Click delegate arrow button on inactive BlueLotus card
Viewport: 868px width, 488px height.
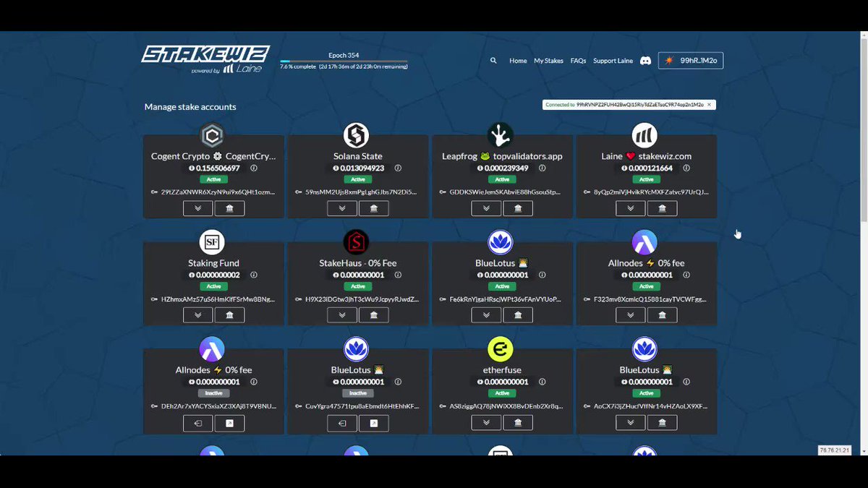[x=373, y=423]
